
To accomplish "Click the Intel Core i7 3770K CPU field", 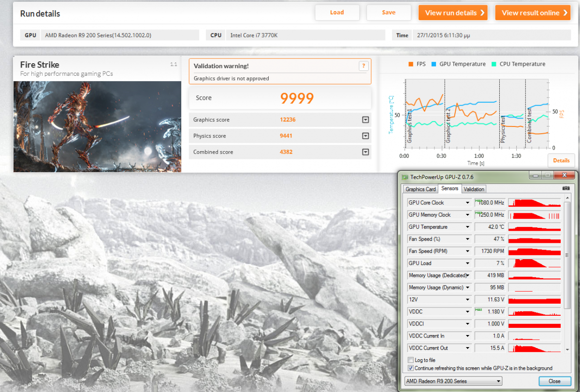I will [305, 35].
